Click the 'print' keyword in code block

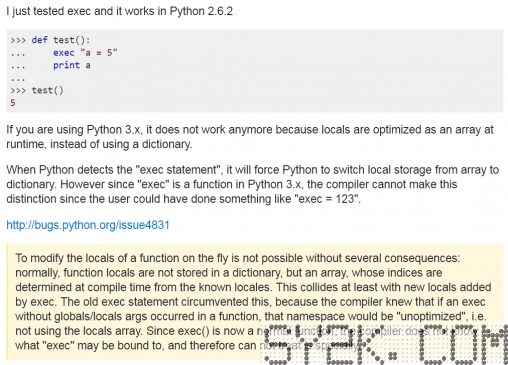(x=66, y=65)
